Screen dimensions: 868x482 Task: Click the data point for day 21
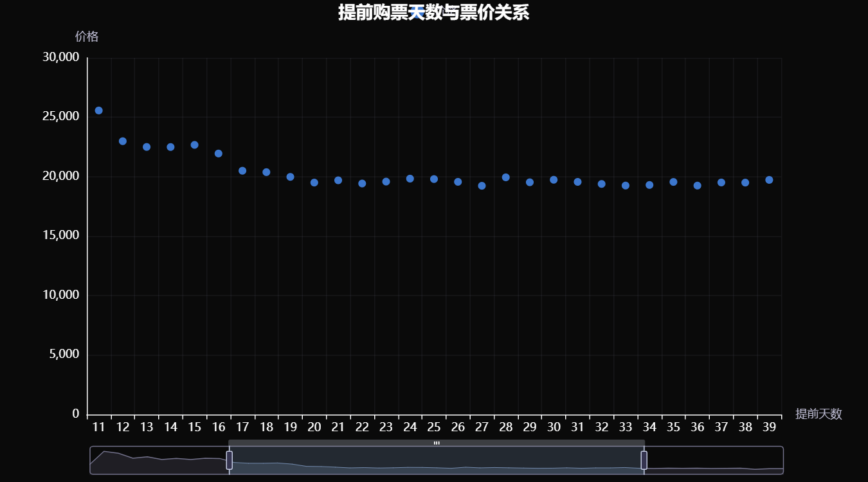(338, 181)
